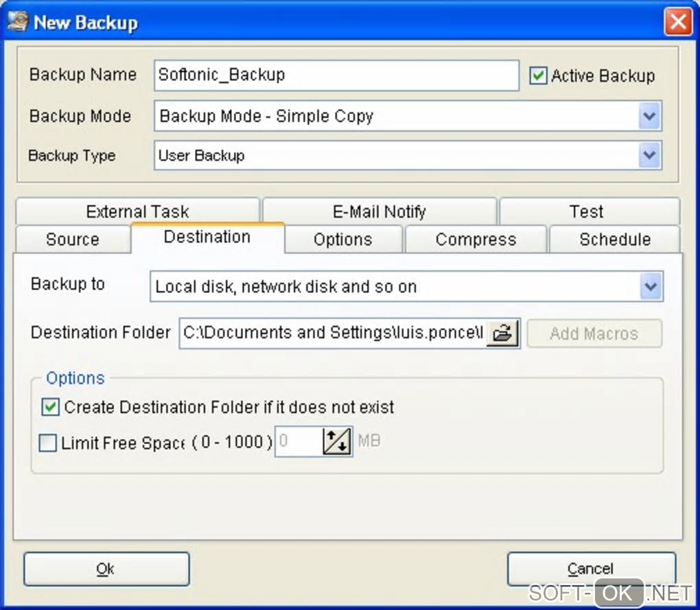Click the Add Macros button
This screenshot has width=700, height=610.
point(594,333)
